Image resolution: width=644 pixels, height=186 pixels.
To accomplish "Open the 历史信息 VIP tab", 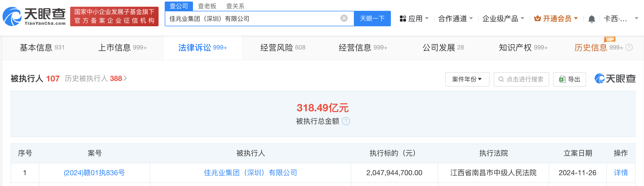I will coord(599,48).
